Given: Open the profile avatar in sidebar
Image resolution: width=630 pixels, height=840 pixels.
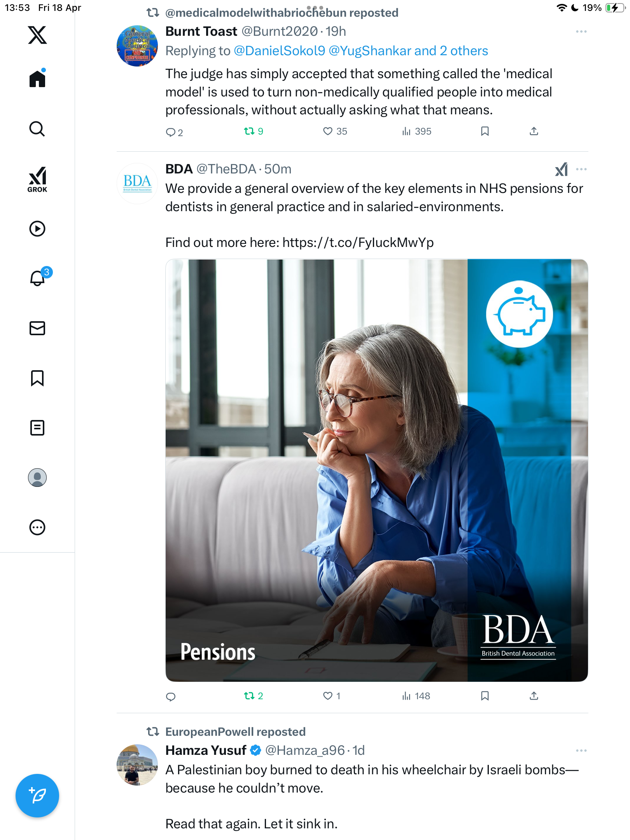Looking at the screenshot, I should 37,478.
